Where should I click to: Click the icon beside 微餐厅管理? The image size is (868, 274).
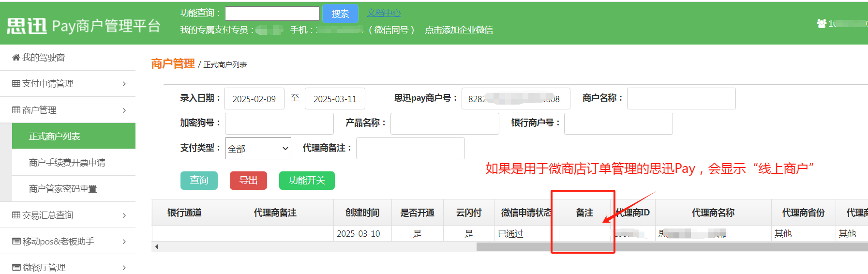point(16,267)
